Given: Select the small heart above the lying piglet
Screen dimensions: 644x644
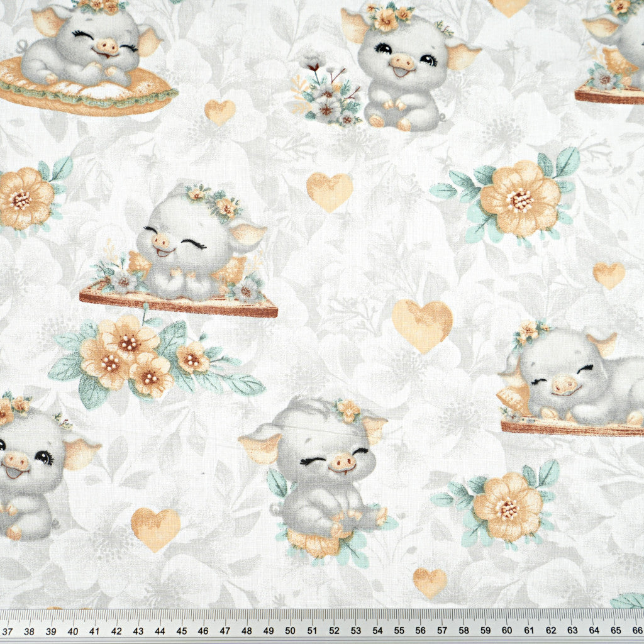Looking at the screenshot, I should [609, 274].
